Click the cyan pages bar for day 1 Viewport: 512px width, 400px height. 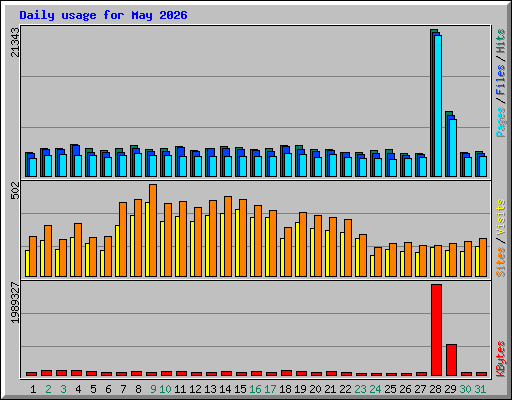[33, 167]
